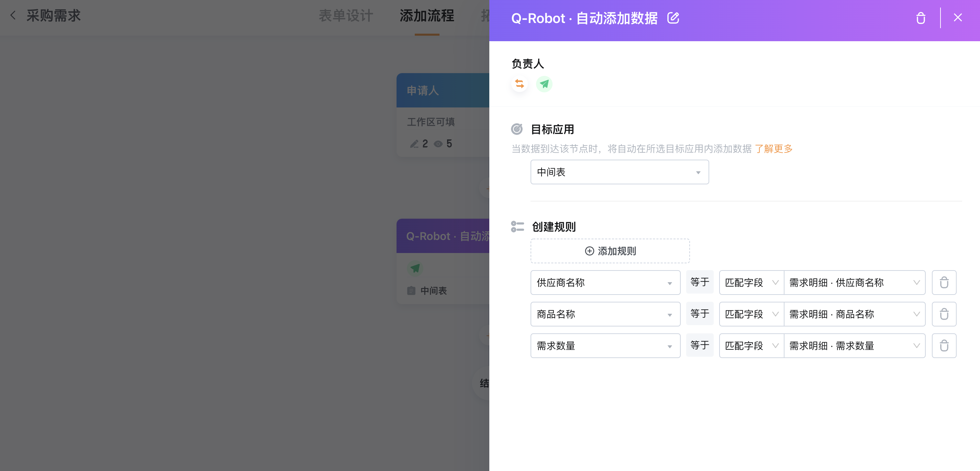Select the 申请人 flow node card
980x471 pixels.
(x=443, y=115)
